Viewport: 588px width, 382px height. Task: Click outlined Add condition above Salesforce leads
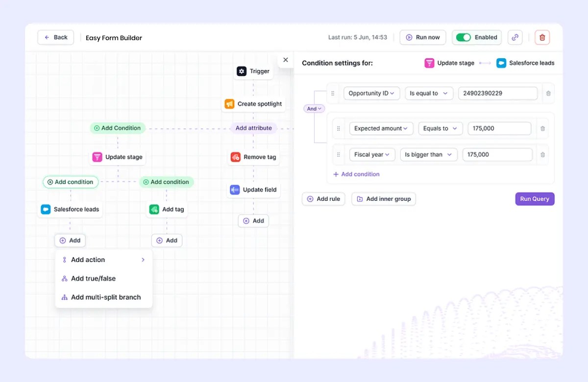tap(71, 182)
